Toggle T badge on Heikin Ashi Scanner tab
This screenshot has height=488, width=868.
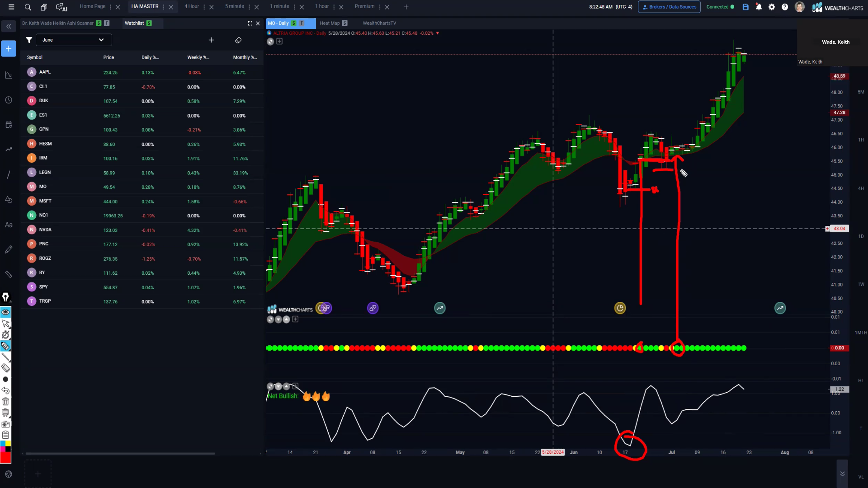(107, 23)
